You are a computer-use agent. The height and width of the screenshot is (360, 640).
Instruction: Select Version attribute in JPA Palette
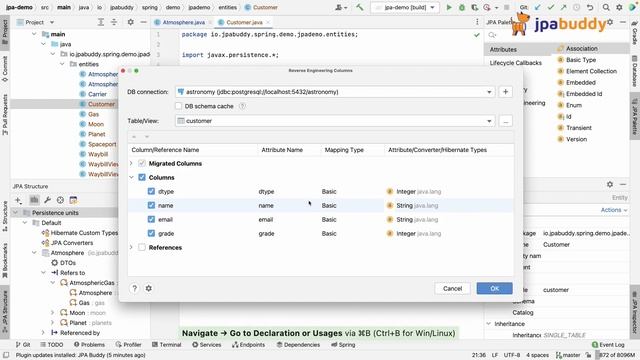(x=576, y=139)
